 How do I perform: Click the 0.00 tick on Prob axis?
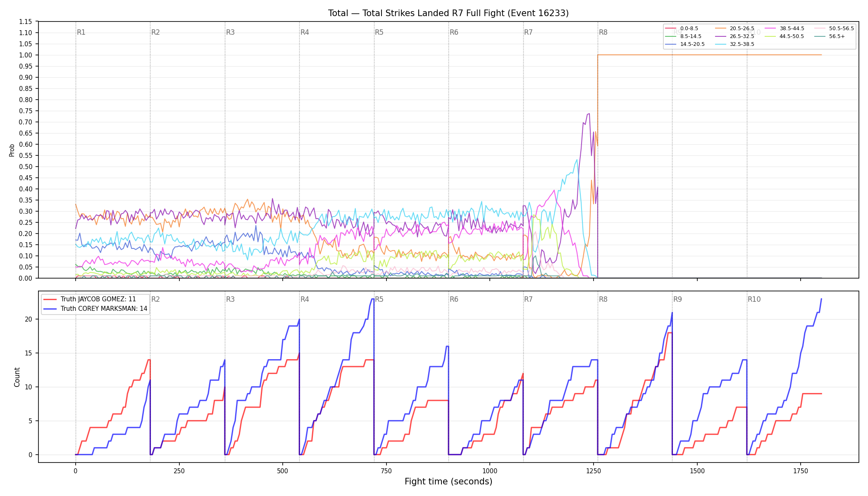click(26, 278)
